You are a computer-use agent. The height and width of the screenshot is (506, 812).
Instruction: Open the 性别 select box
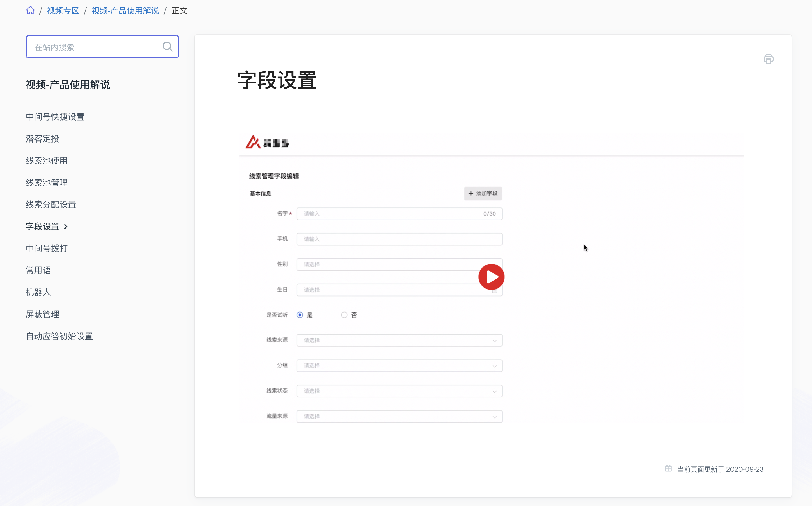[400, 264]
